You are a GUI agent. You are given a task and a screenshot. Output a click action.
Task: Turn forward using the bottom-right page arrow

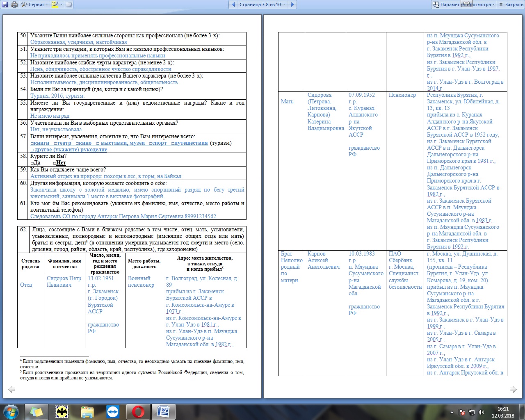click(x=513, y=390)
